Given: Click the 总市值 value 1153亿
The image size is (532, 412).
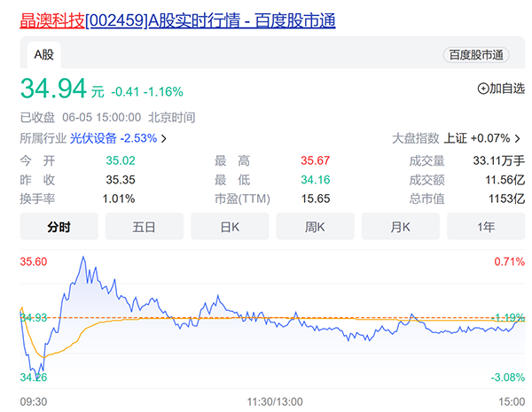Looking at the screenshot, I should [x=506, y=198].
